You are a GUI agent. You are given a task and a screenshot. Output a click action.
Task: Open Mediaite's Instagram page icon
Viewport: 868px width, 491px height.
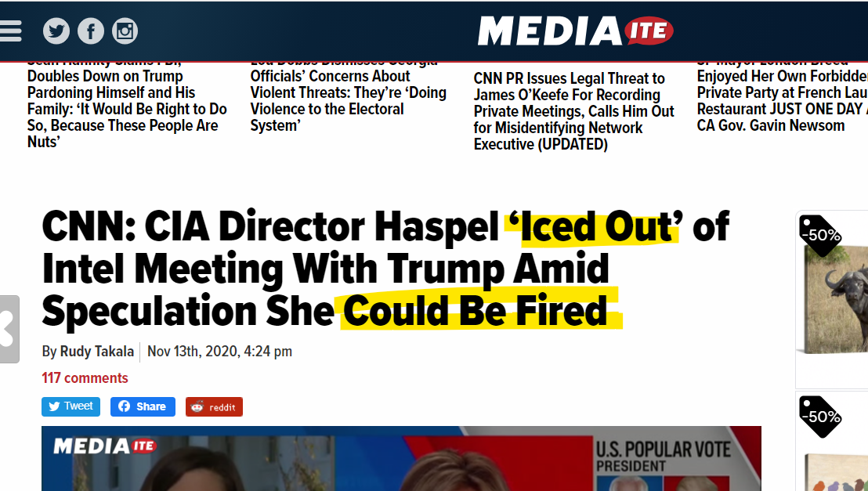pyautogui.click(x=125, y=31)
